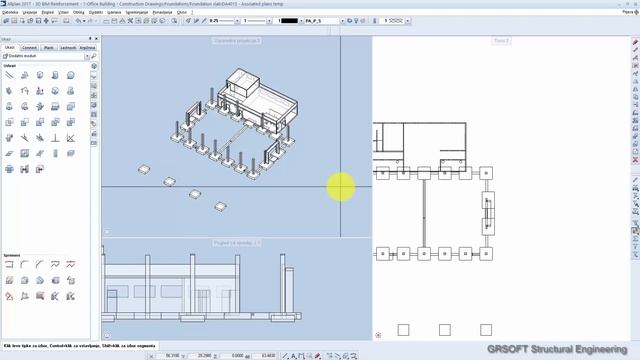The width and height of the screenshot is (640, 360).
Task: Click the plan viewport bottom-left corner icon
Action: click(x=378, y=335)
